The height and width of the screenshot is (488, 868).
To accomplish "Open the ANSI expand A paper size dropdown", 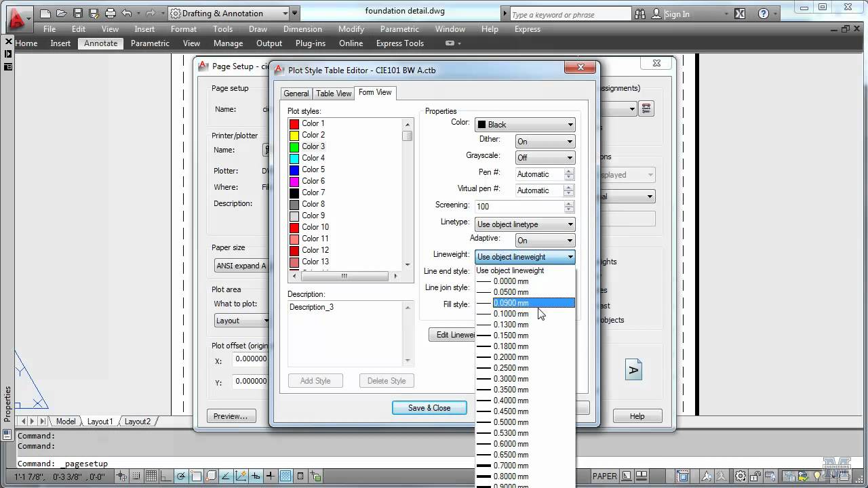I will point(241,266).
